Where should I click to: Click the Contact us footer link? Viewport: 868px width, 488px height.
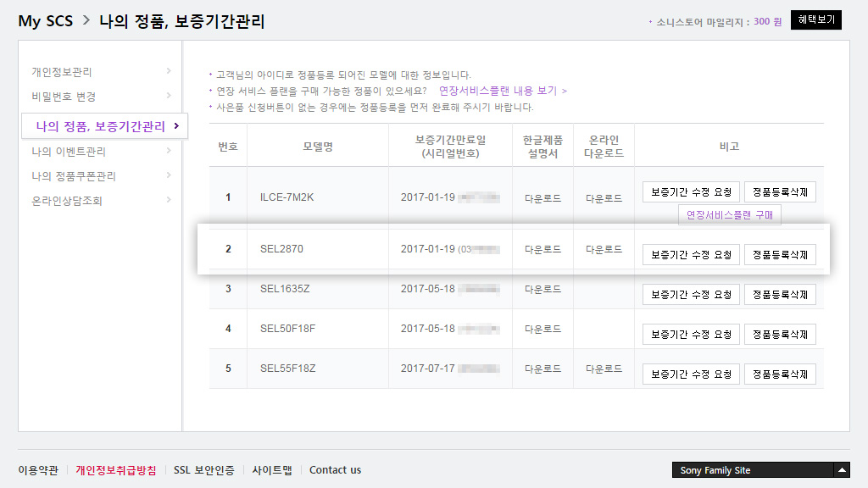pos(335,470)
